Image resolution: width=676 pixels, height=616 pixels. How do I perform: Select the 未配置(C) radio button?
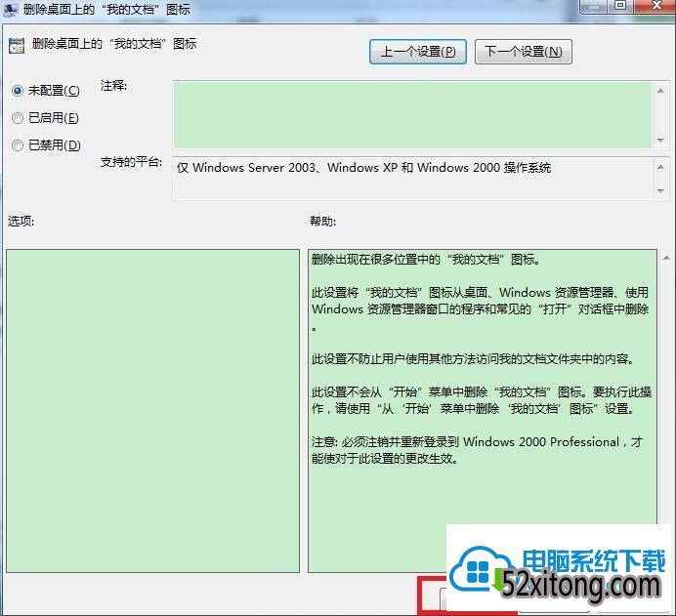pos(18,91)
